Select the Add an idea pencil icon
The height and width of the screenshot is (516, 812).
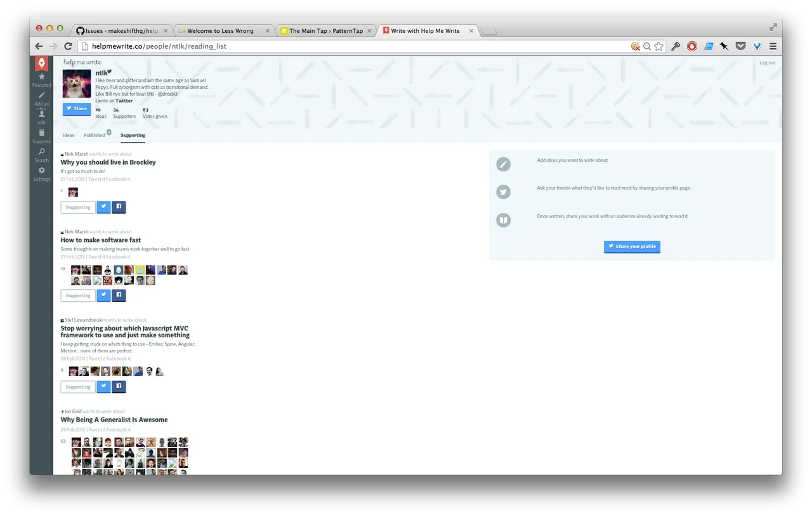(x=42, y=95)
